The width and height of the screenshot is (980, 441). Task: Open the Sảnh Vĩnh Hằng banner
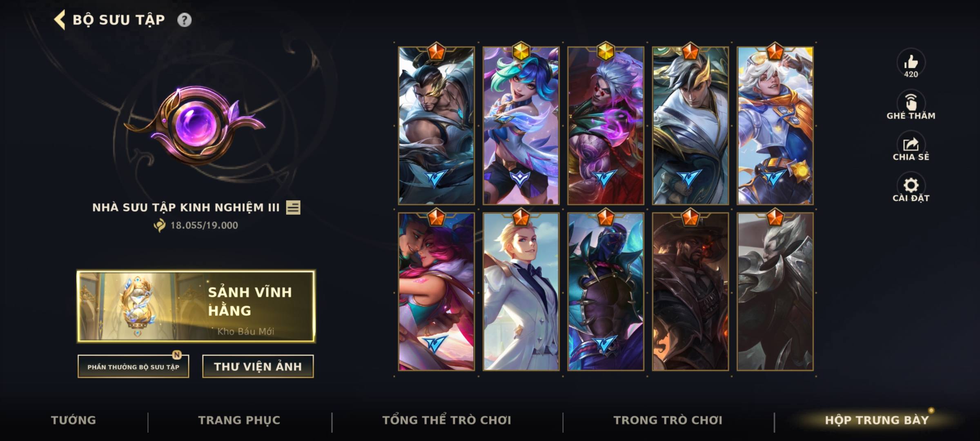click(196, 306)
